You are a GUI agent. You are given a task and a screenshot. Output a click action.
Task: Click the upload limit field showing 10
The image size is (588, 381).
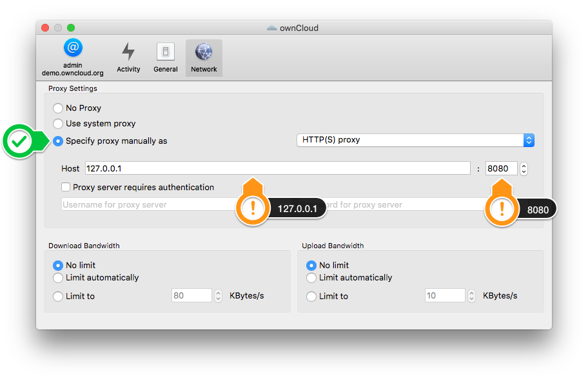(x=445, y=295)
